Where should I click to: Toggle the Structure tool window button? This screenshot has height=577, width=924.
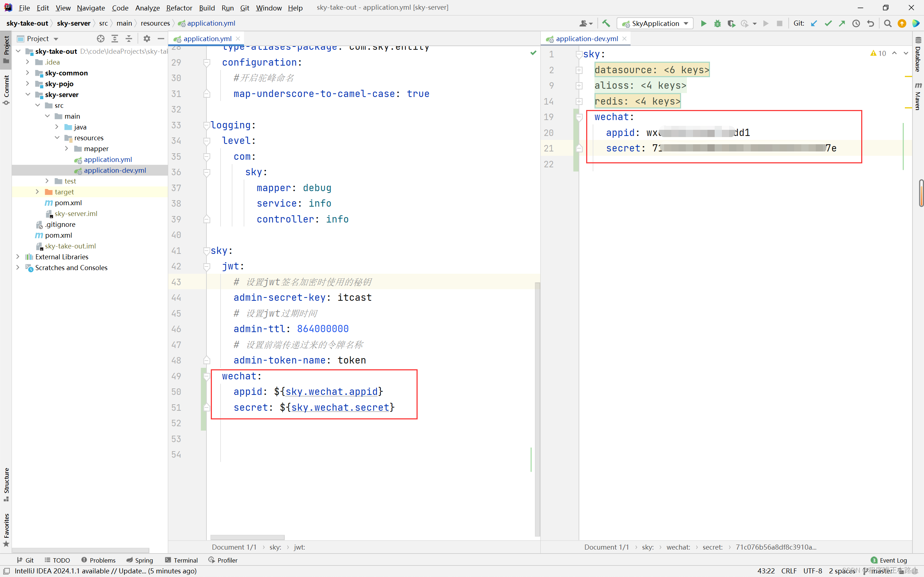[6, 485]
